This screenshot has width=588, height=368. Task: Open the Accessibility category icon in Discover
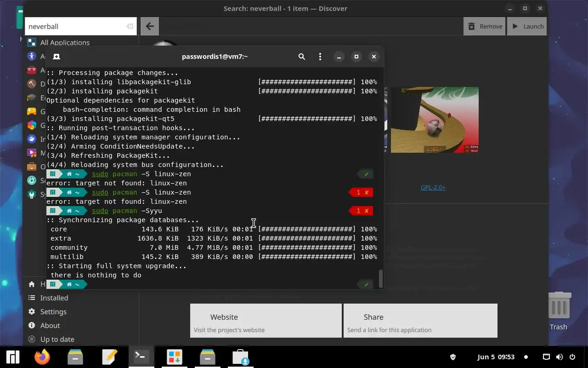point(32,56)
